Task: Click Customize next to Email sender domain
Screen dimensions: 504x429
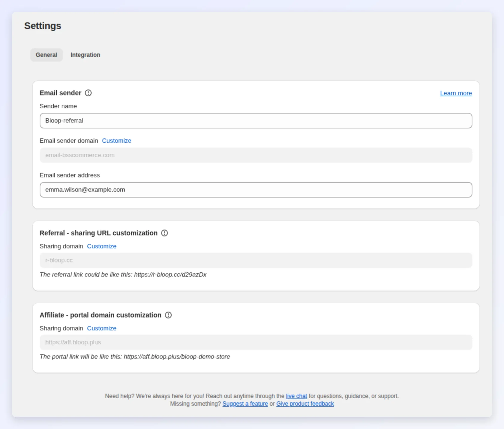Action: pyautogui.click(x=117, y=140)
